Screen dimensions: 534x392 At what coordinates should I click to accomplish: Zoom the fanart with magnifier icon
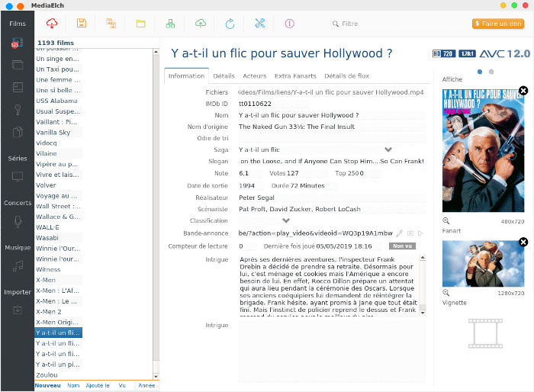[446, 293]
